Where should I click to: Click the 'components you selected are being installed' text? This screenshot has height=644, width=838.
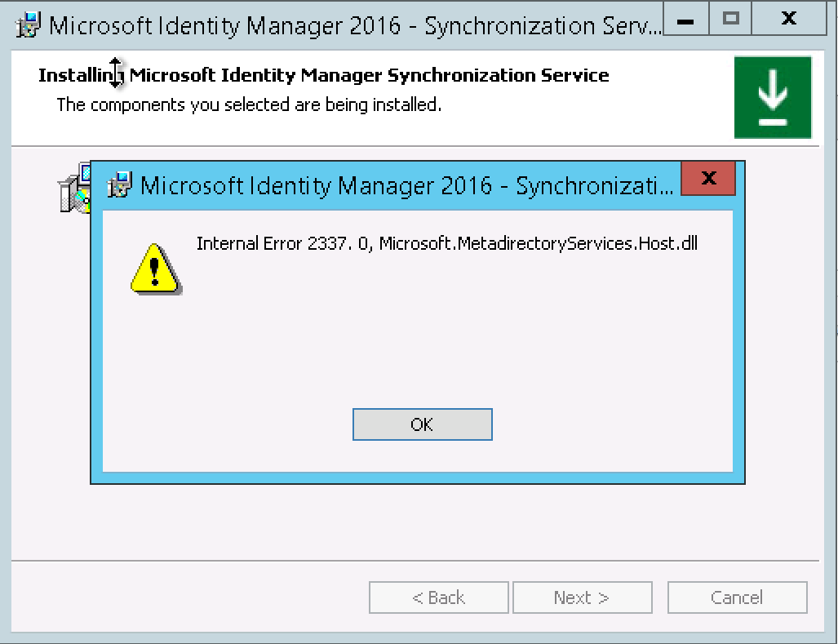[x=249, y=104]
